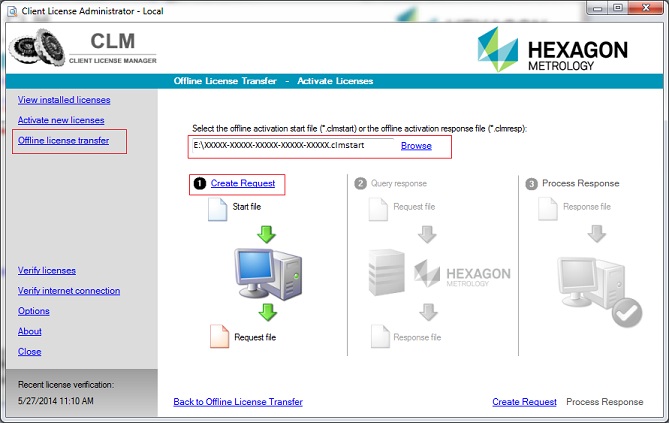This screenshot has width=669, height=423.
Task: Click the red Request file icon
Action: point(217,336)
